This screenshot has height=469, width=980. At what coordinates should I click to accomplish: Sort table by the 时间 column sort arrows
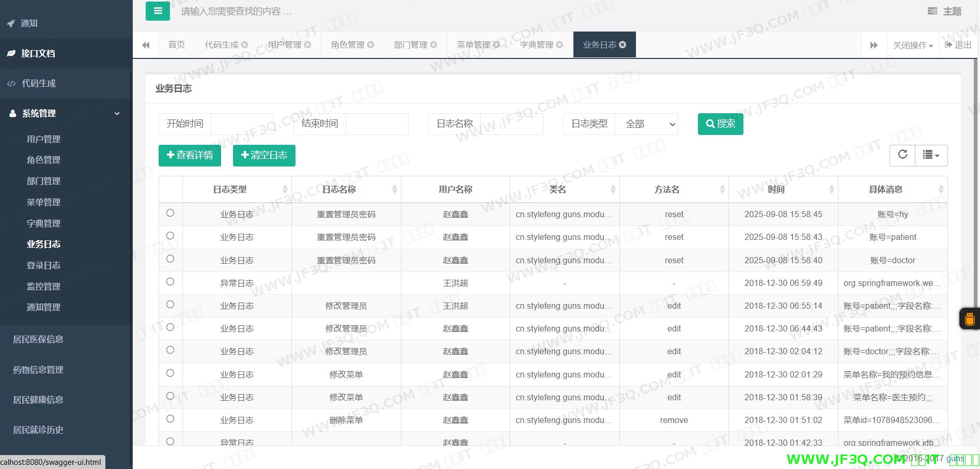(x=831, y=190)
